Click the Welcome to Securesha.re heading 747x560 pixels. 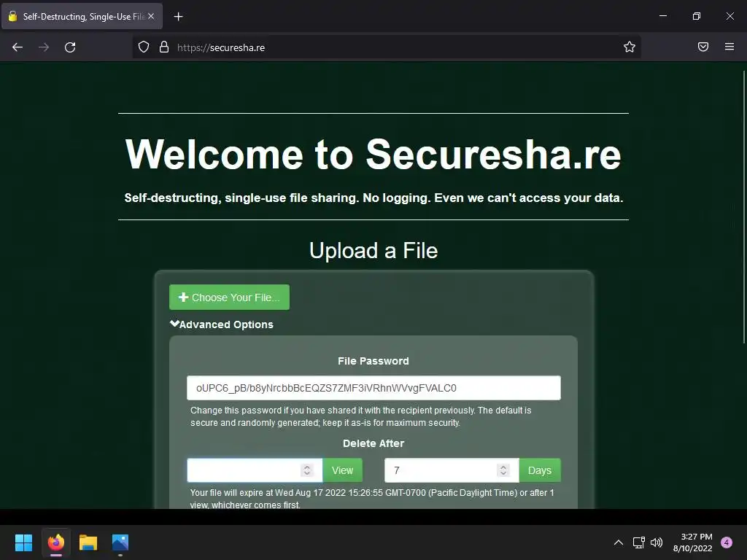[373, 155]
